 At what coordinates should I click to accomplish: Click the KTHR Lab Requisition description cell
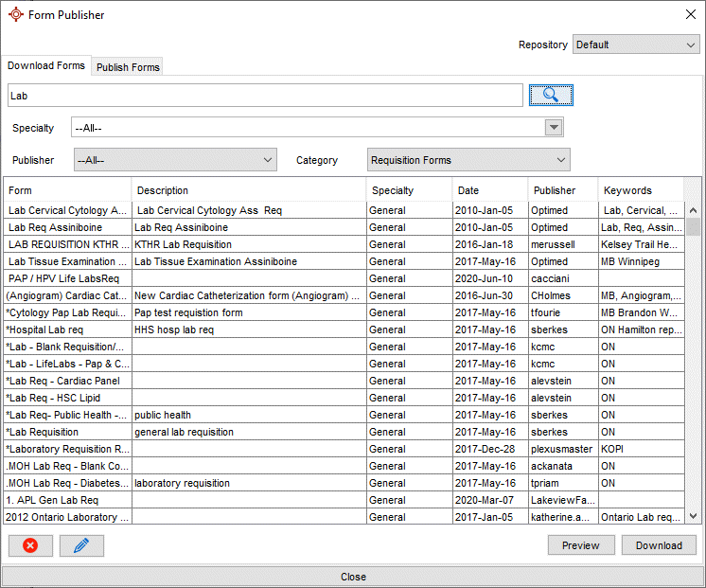point(249,244)
